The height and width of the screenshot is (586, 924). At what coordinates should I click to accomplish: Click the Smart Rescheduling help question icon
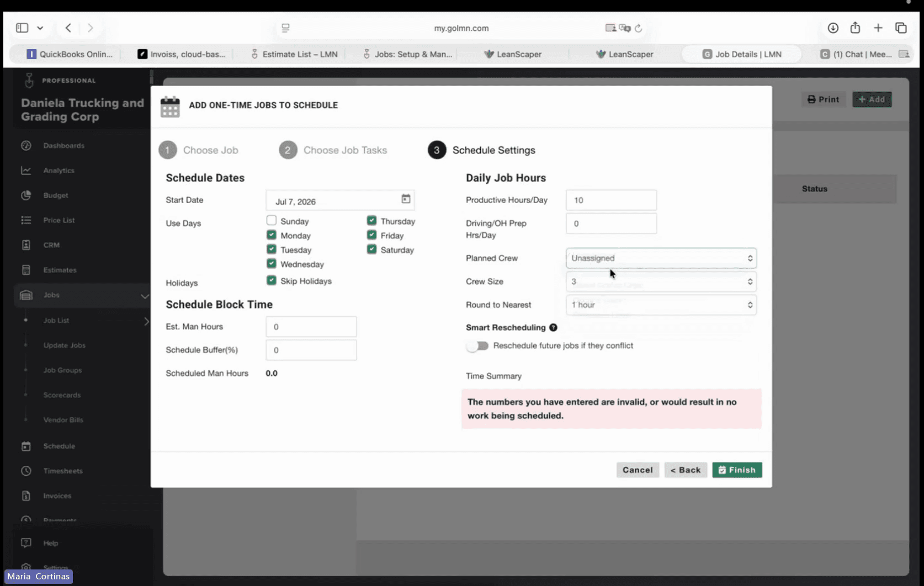553,327
